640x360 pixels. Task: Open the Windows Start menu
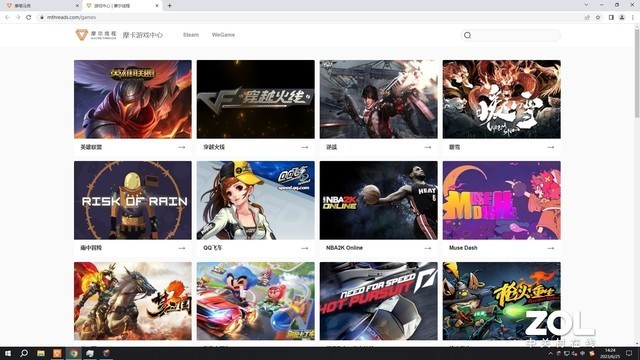[8, 353]
